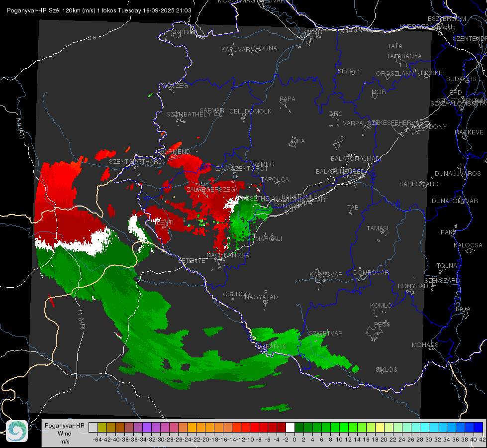487x448 pixels.
Task: Click the 'S 6' road label
Action: [92, 38]
